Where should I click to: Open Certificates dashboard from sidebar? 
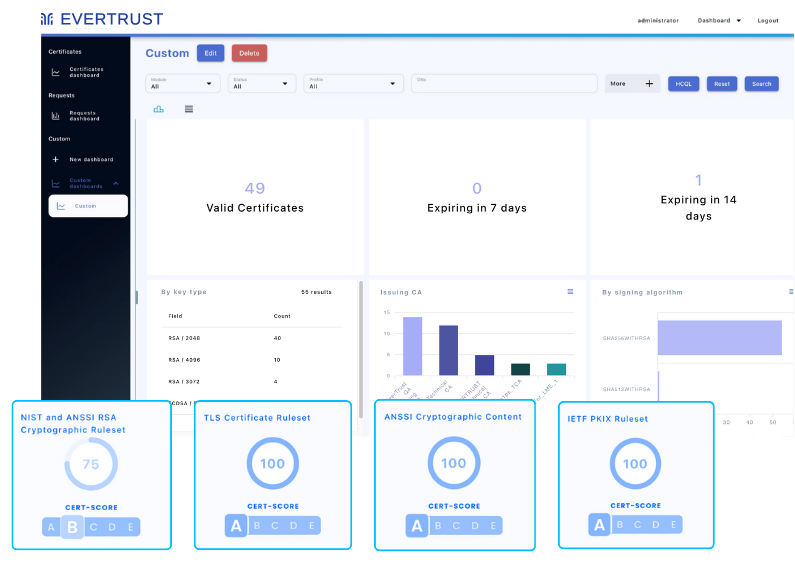click(85, 72)
